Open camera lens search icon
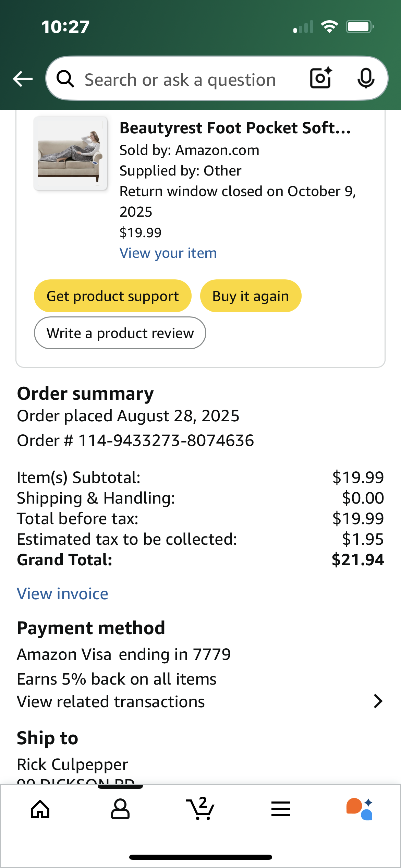 (321, 78)
